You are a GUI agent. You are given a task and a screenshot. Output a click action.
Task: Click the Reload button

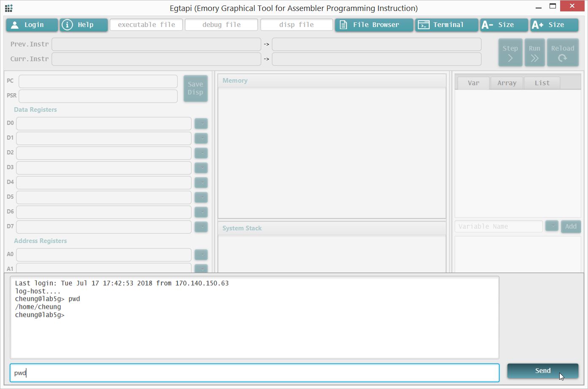point(563,53)
